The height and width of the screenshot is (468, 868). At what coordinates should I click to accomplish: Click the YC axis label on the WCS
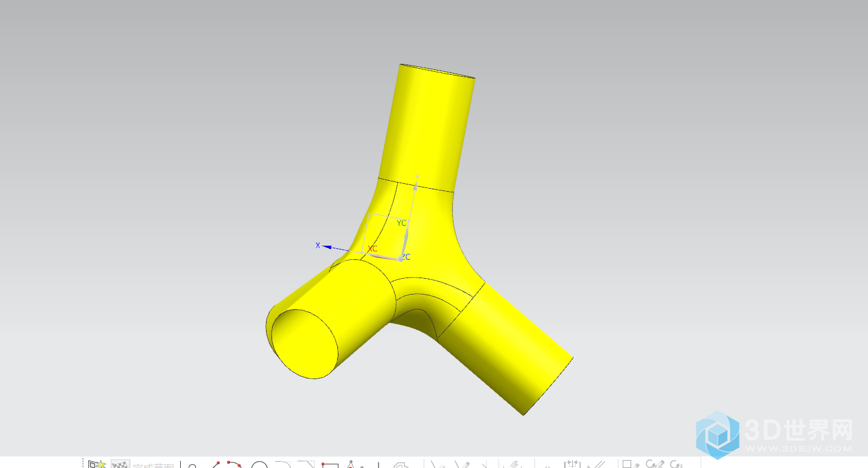(x=402, y=223)
